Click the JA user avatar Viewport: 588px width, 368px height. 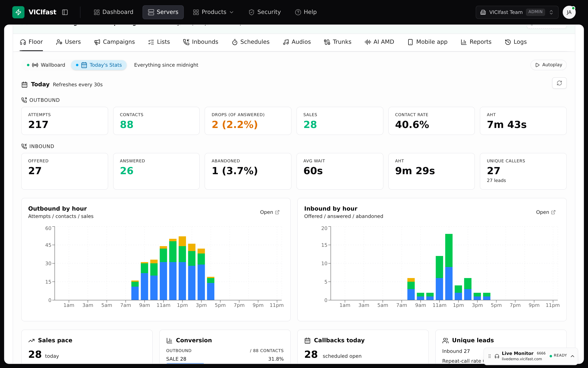point(569,12)
